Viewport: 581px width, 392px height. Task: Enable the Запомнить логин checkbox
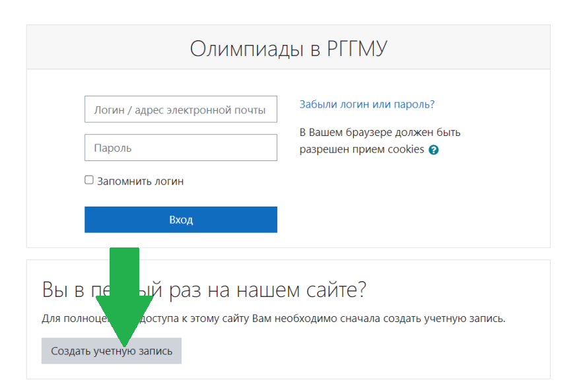pos(89,180)
